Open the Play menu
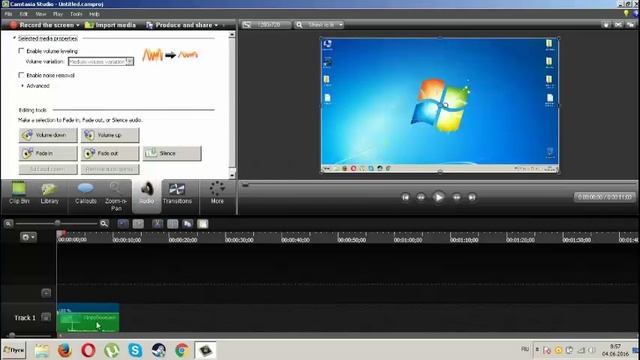Viewport: 640px width, 360px height. point(58,14)
